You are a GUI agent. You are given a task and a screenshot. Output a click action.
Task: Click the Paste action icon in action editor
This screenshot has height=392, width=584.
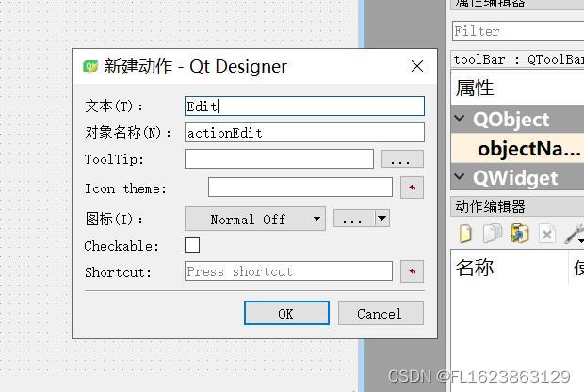point(520,234)
